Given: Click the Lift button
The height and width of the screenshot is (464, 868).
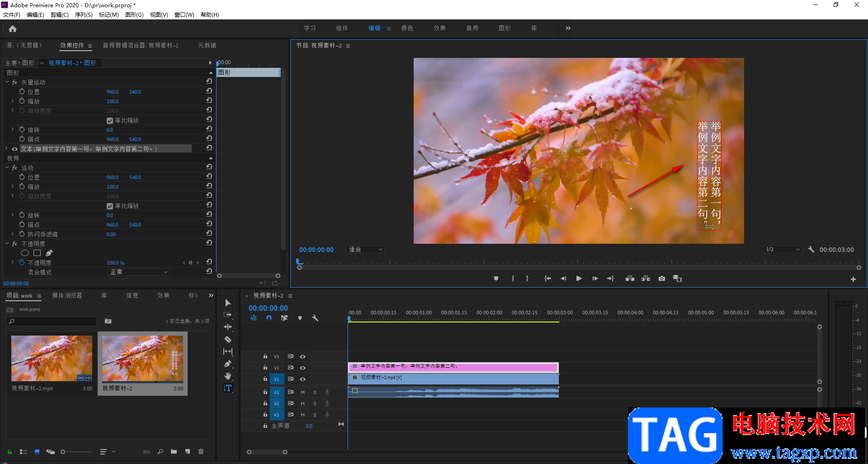Looking at the screenshot, I should click(630, 279).
